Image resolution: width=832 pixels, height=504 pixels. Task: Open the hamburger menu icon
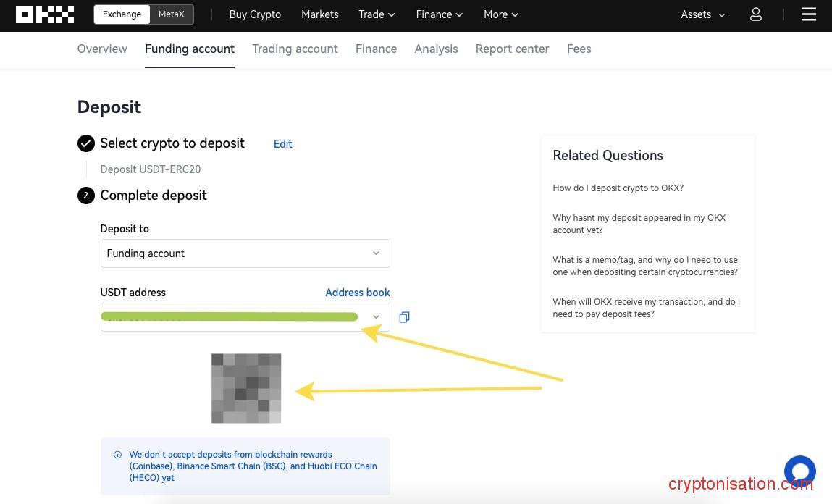point(809,14)
